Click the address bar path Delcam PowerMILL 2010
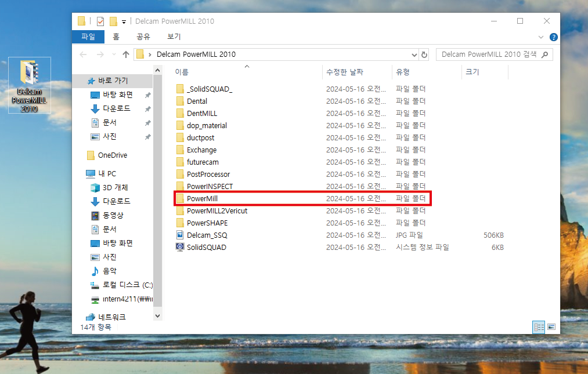The height and width of the screenshot is (374, 588). click(196, 55)
